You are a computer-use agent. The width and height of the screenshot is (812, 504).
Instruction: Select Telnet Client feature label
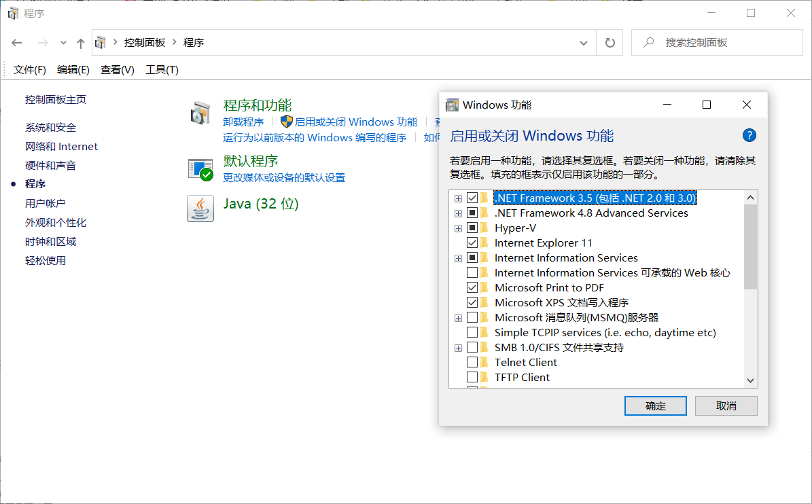[526, 363]
